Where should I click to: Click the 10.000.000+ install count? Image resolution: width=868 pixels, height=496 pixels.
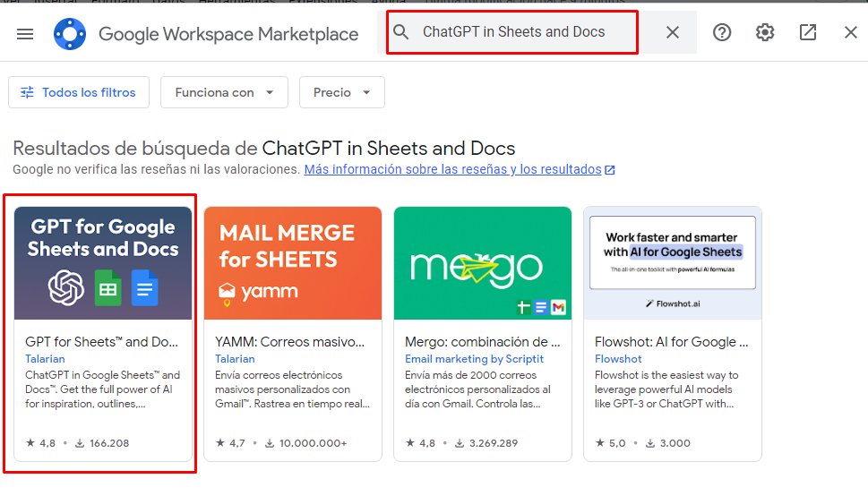point(306,443)
